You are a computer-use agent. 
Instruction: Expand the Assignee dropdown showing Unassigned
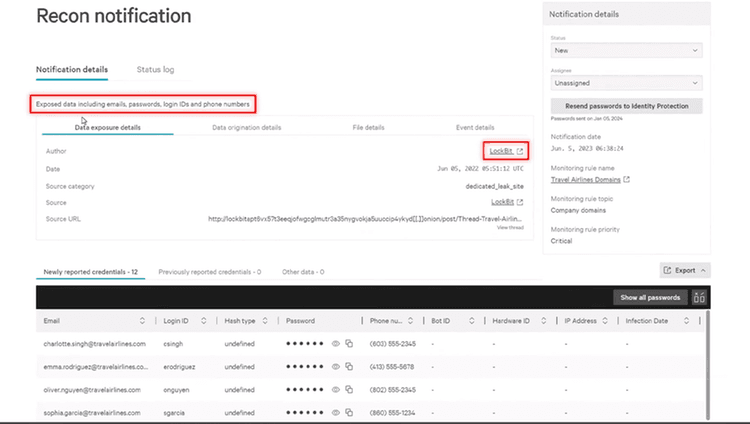coord(626,83)
